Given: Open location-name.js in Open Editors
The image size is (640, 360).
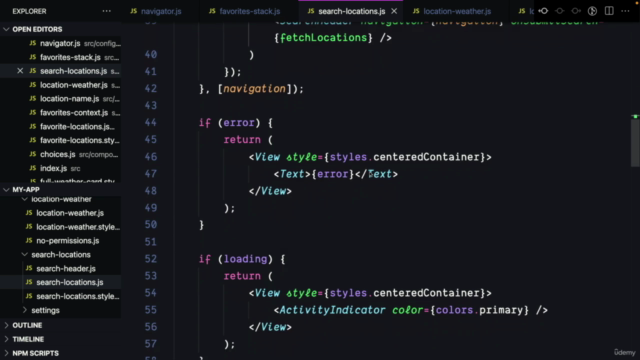Looking at the screenshot, I should pyautogui.click(x=60, y=99).
